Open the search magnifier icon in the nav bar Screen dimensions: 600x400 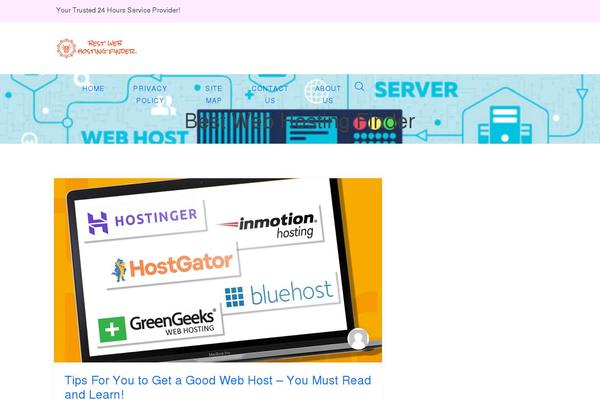(359, 87)
